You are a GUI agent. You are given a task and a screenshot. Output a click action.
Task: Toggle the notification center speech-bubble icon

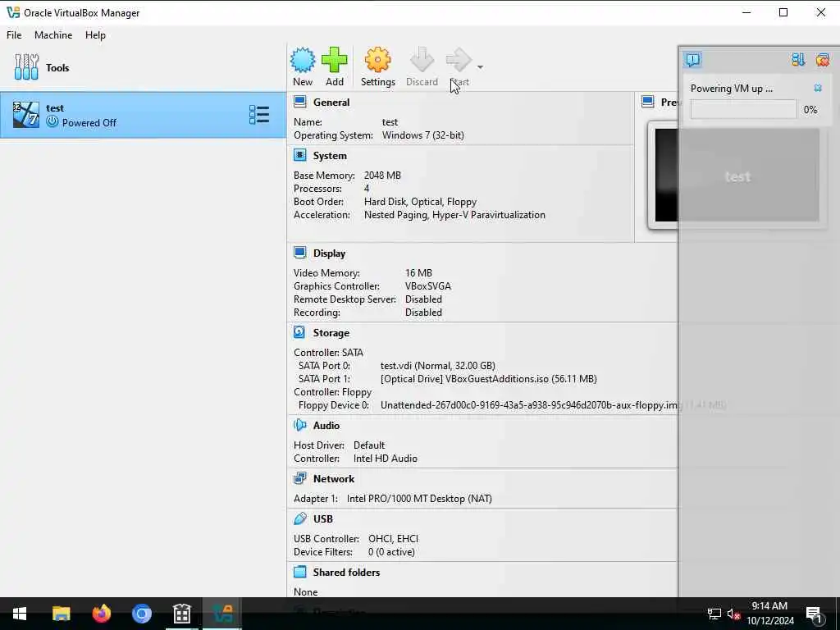[x=692, y=59]
